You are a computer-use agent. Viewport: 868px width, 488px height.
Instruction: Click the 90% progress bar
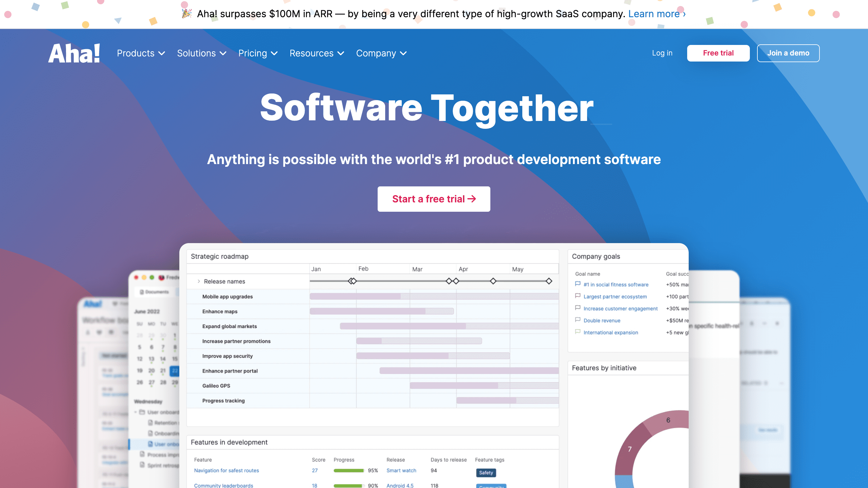tap(349, 486)
